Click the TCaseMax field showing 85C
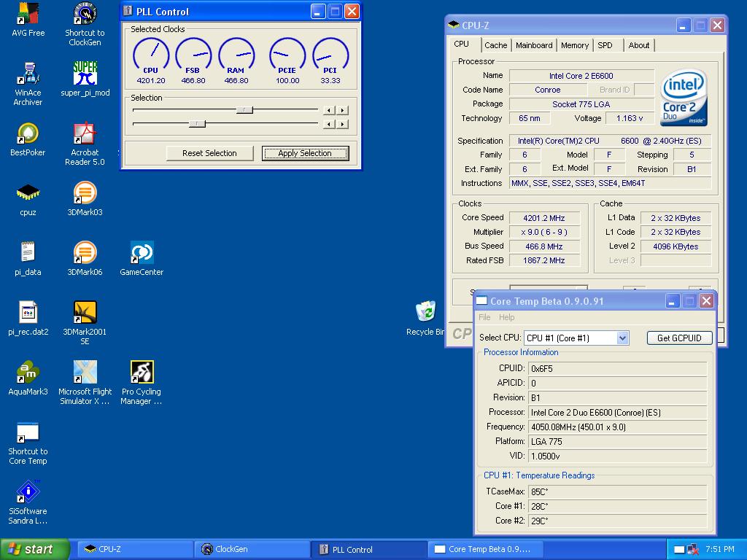The image size is (747, 560). click(617, 492)
